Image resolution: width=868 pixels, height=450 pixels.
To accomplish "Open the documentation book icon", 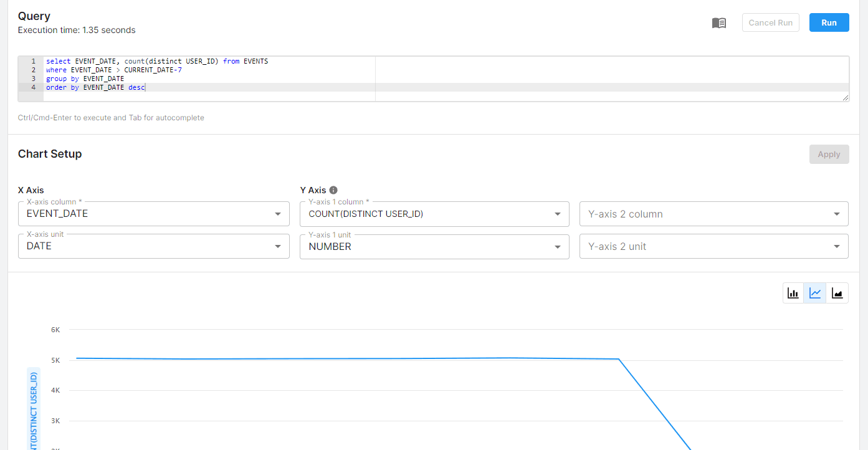I will coord(719,22).
